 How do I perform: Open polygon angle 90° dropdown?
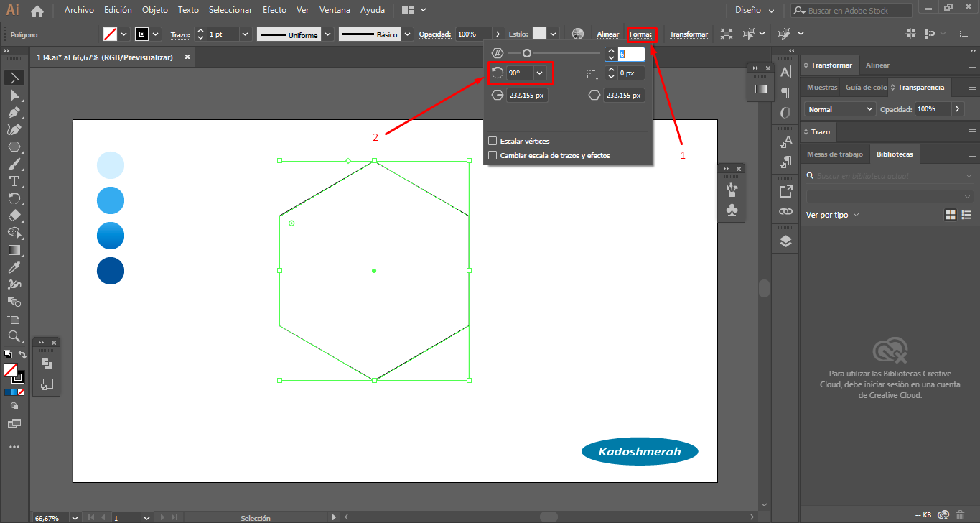(540, 73)
